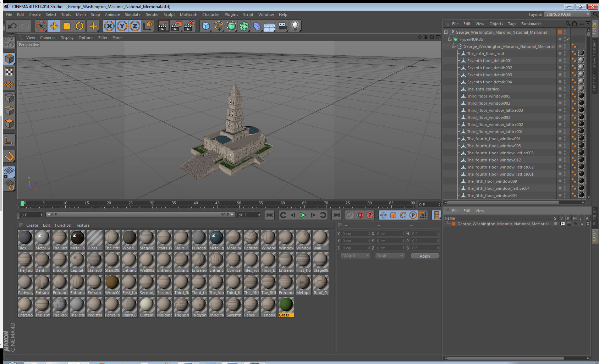Add a camera object

[x=282, y=26]
